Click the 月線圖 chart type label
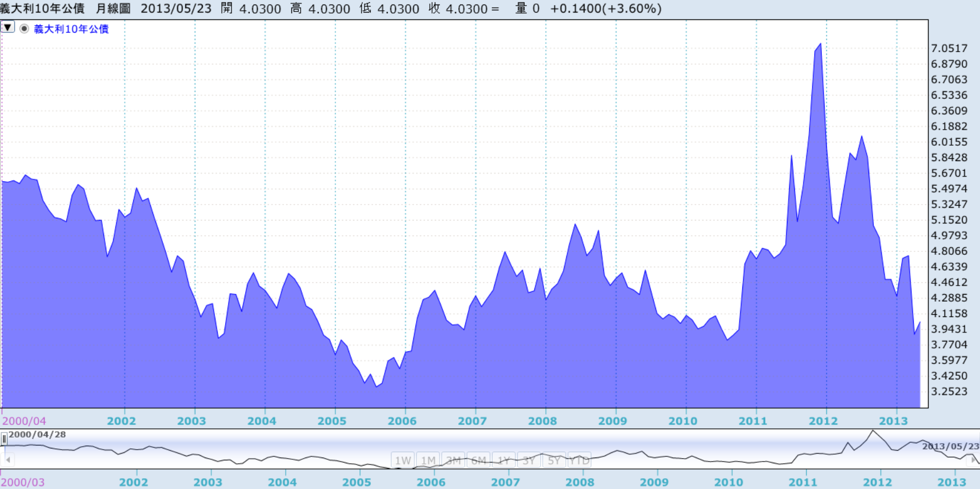Viewport: 980px width, 489px height. [113, 9]
